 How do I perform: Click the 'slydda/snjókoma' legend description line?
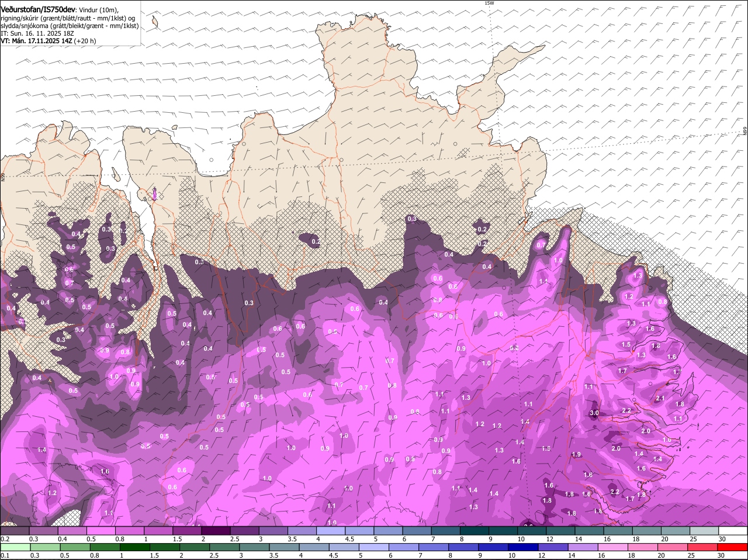(x=70, y=26)
